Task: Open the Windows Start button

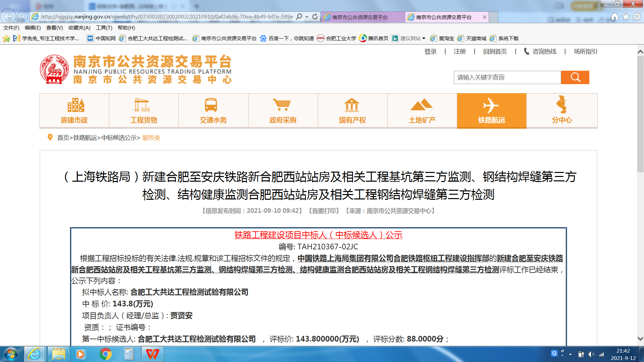Action: 11,354
